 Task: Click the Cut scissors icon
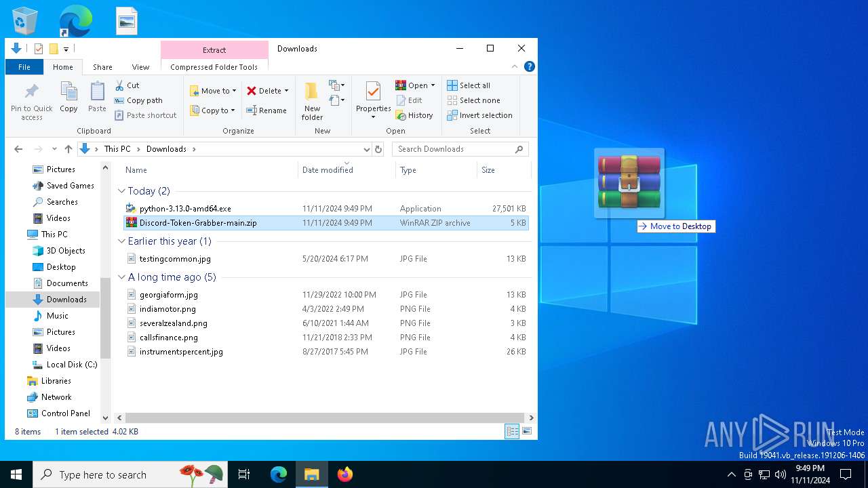coord(119,85)
